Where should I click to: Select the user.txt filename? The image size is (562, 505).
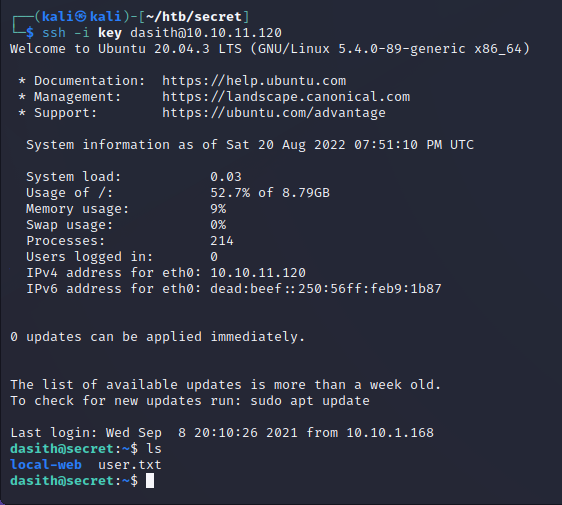pos(130,465)
